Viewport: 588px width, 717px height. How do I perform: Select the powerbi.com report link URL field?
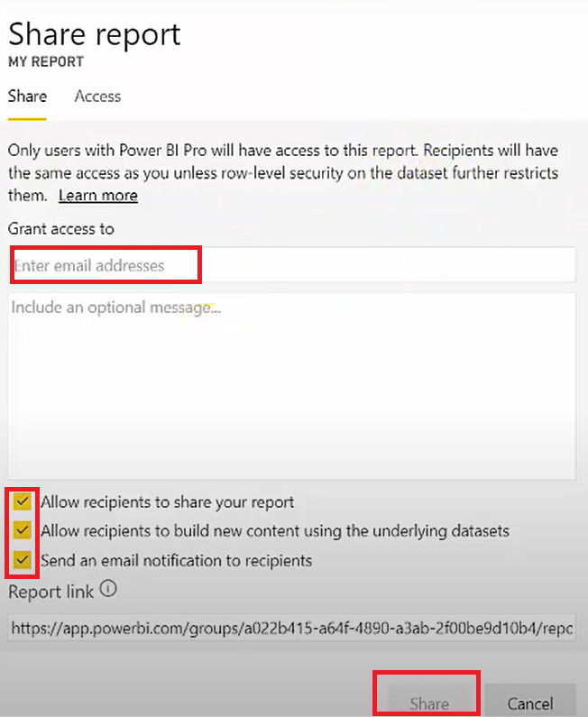pos(291,628)
